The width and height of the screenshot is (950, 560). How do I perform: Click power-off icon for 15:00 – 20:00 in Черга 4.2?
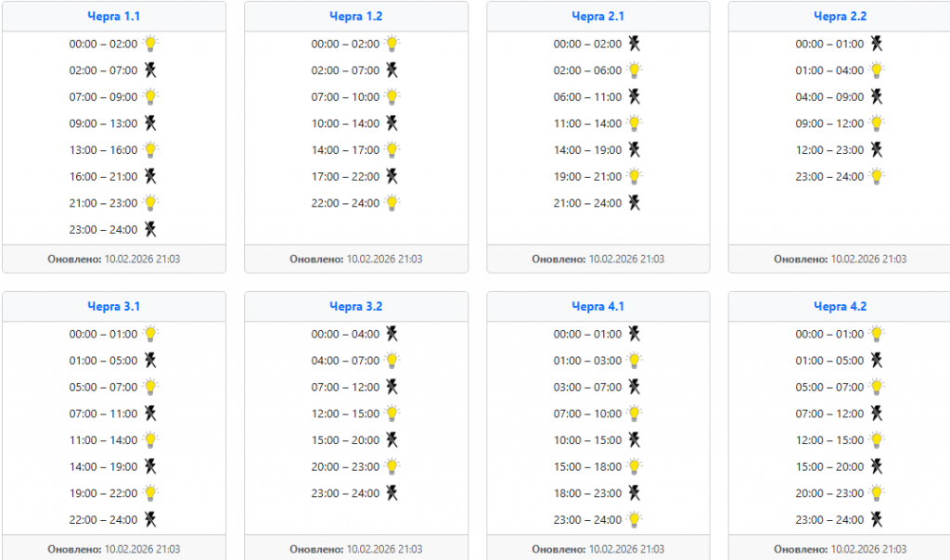pos(877,466)
